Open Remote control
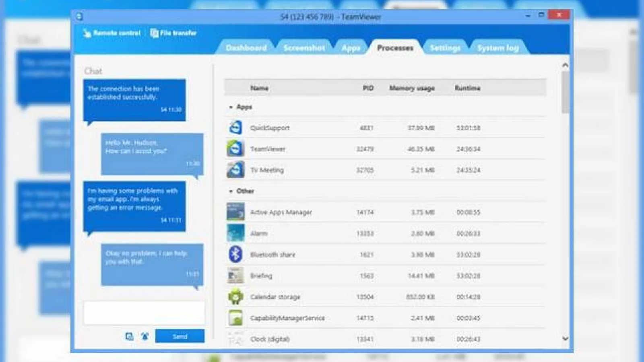The image size is (644, 362). click(x=111, y=33)
